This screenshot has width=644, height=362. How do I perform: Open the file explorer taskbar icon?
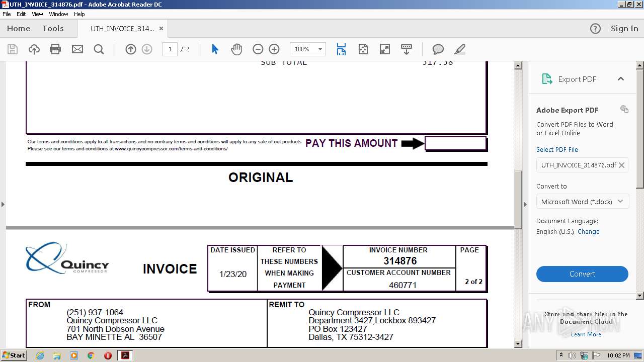coord(57,355)
